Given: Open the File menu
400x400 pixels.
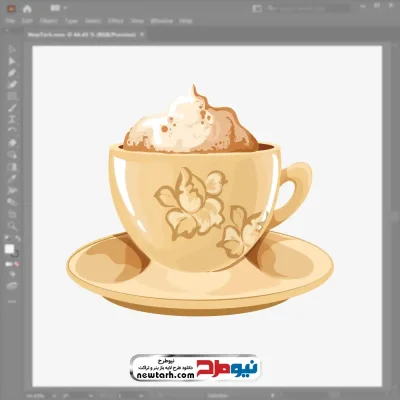Looking at the screenshot, I should [x=10, y=21].
